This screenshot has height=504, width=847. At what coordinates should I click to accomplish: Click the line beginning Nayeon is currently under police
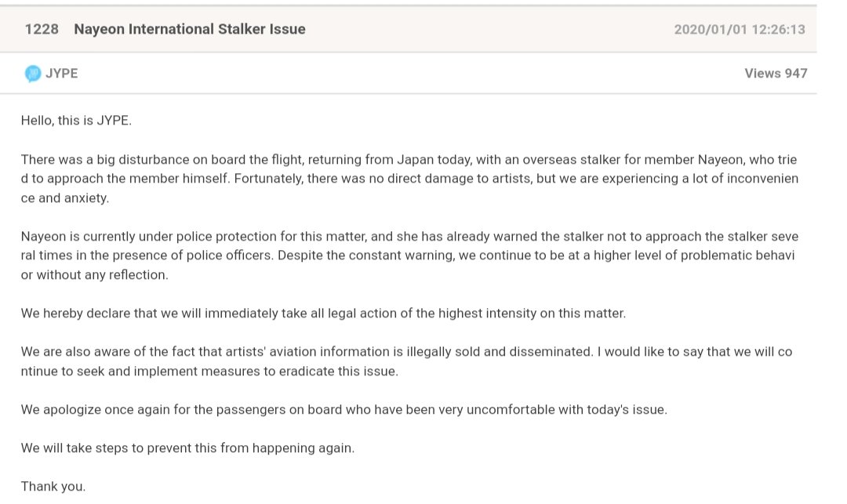pos(409,237)
